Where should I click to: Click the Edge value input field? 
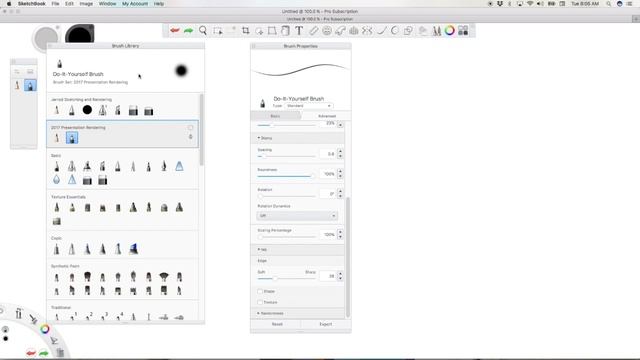[x=327, y=276]
